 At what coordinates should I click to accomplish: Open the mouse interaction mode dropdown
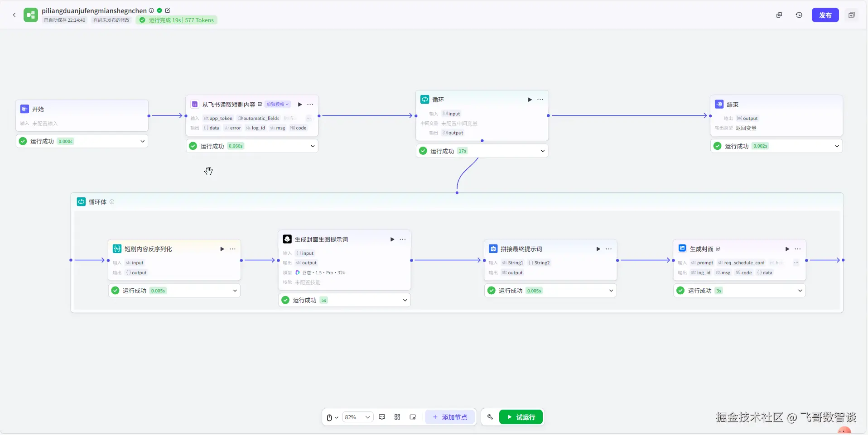333,417
